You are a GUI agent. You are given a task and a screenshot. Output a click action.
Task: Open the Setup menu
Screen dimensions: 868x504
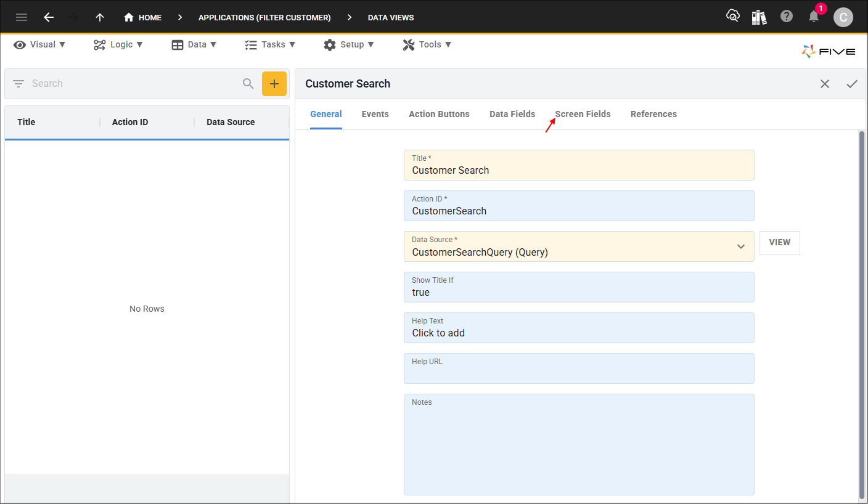pos(349,44)
